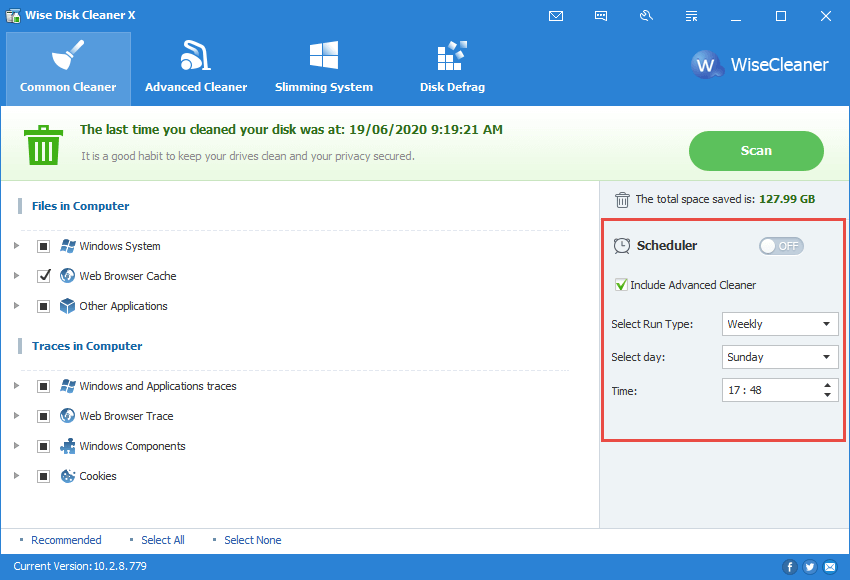Start the disk Scan
The height and width of the screenshot is (580, 850).
click(x=756, y=151)
